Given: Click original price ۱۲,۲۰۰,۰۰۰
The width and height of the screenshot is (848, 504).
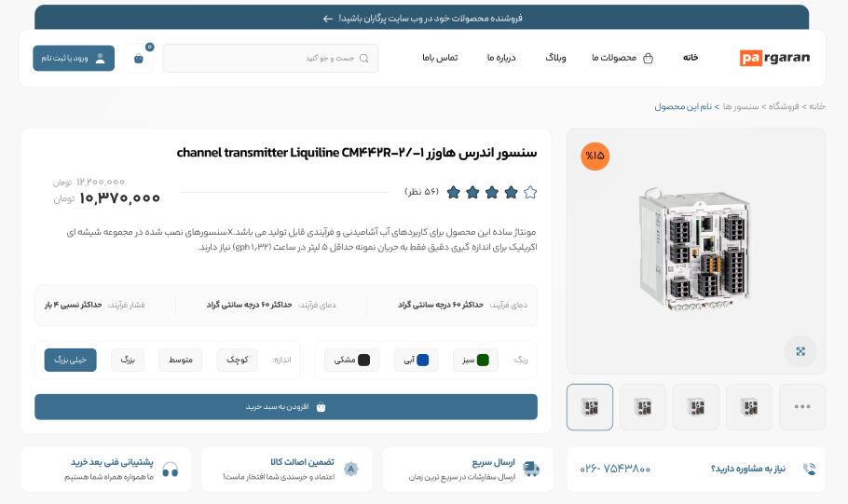Looking at the screenshot, I should pos(101,183).
